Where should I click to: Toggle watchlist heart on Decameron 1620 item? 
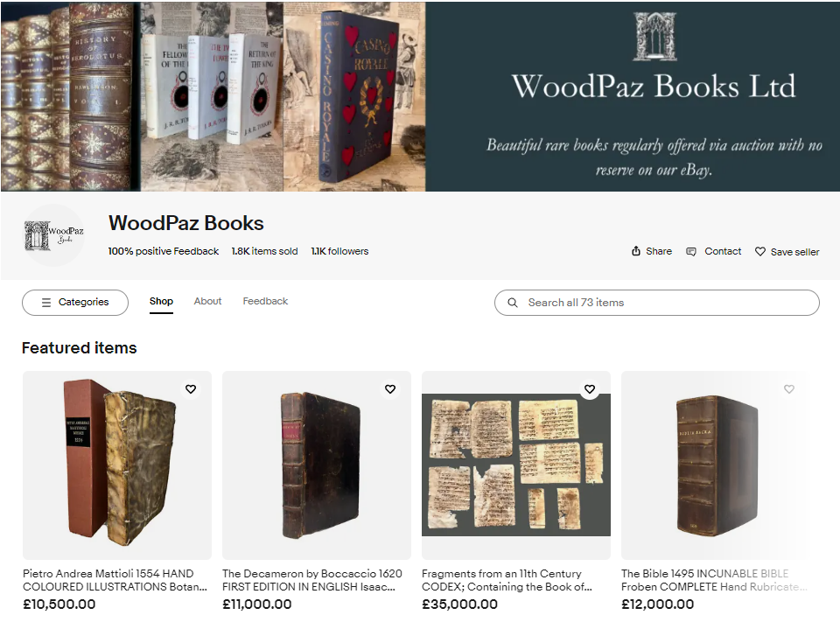click(390, 389)
